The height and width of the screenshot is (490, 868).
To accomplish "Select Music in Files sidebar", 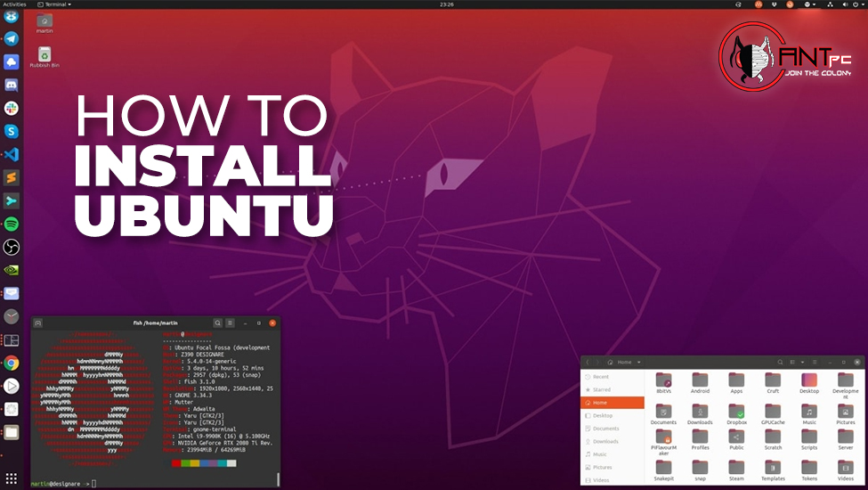I will pyautogui.click(x=612, y=454).
